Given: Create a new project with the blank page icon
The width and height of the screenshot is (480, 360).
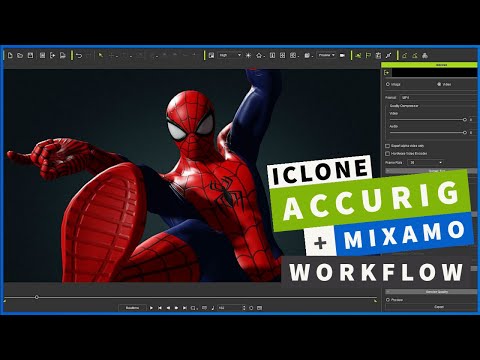Looking at the screenshot, I should 10,55.
